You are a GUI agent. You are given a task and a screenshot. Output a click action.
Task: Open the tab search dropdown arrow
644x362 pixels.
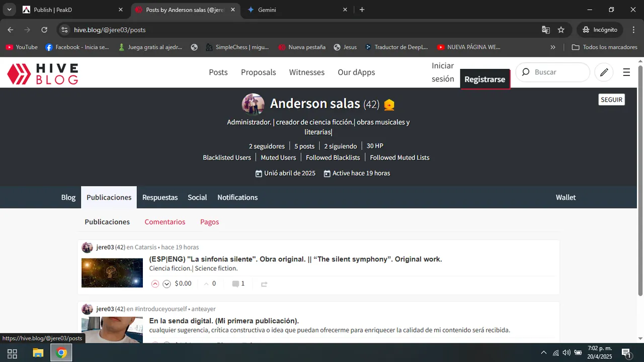click(9, 10)
